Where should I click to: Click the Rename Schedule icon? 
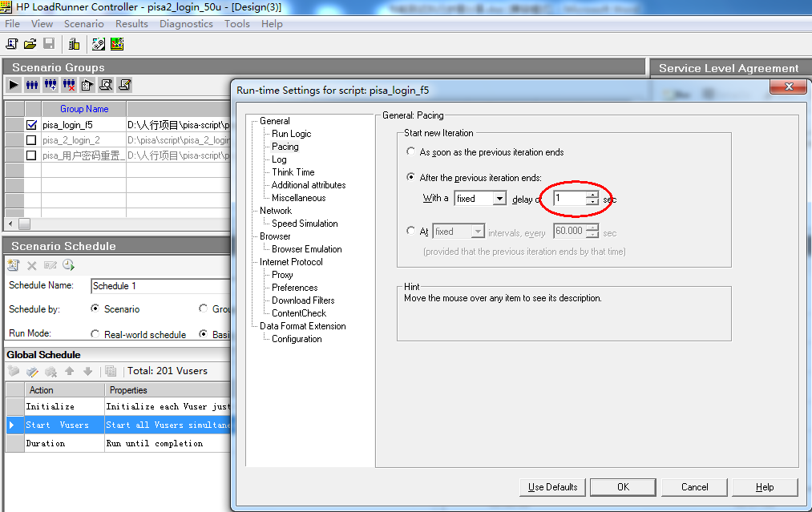pos(50,265)
